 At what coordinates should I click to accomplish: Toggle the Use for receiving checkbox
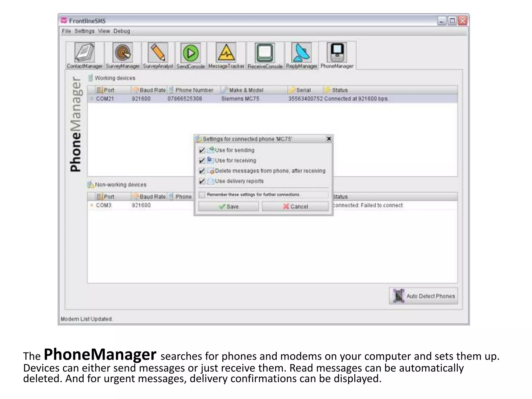[x=202, y=161]
